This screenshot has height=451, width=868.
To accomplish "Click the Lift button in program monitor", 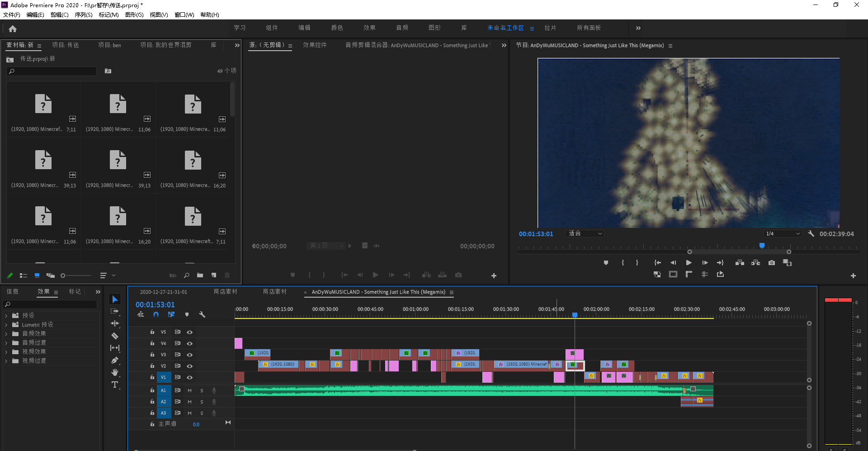I will (x=740, y=262).
